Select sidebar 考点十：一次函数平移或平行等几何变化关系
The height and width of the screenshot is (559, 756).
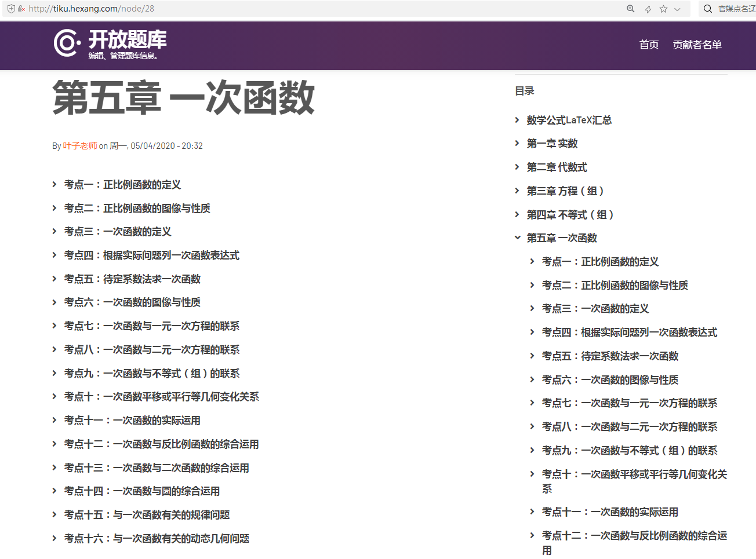[x=634, y=481]
